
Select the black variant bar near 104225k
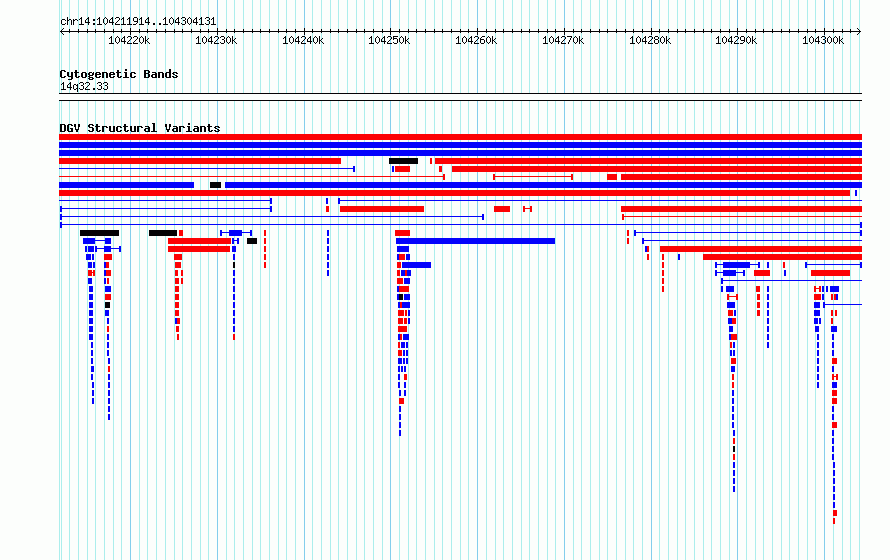163,233
